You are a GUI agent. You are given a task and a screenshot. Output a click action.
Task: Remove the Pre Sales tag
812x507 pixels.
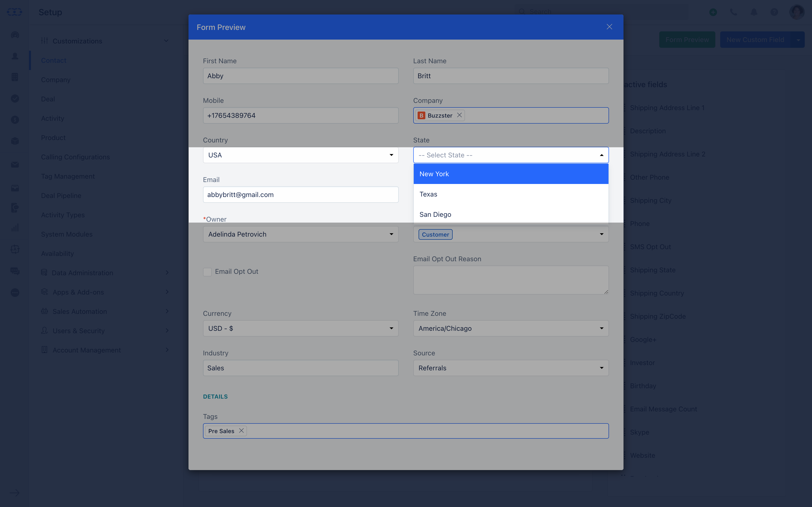click(241, 430)
